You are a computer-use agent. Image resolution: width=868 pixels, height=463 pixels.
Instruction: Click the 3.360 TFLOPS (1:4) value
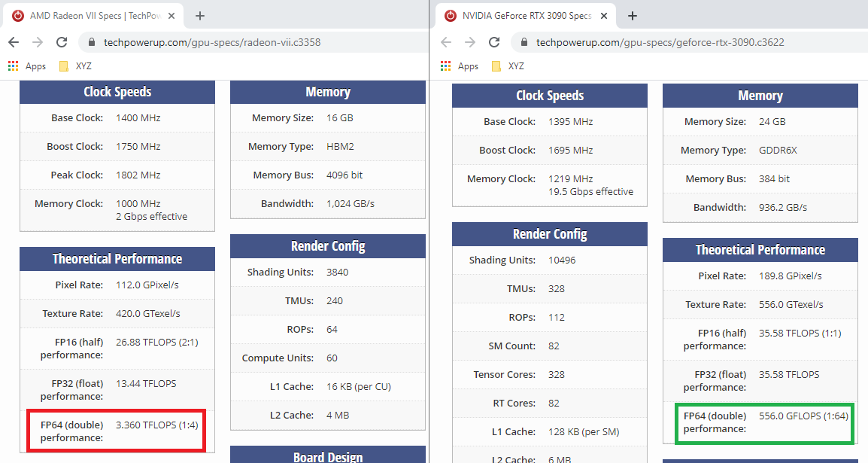157,425
